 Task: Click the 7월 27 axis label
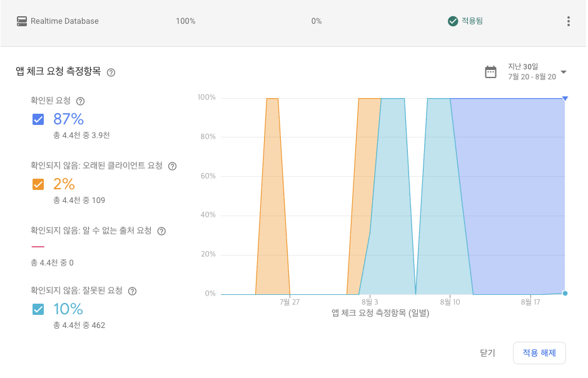[290, 302]
